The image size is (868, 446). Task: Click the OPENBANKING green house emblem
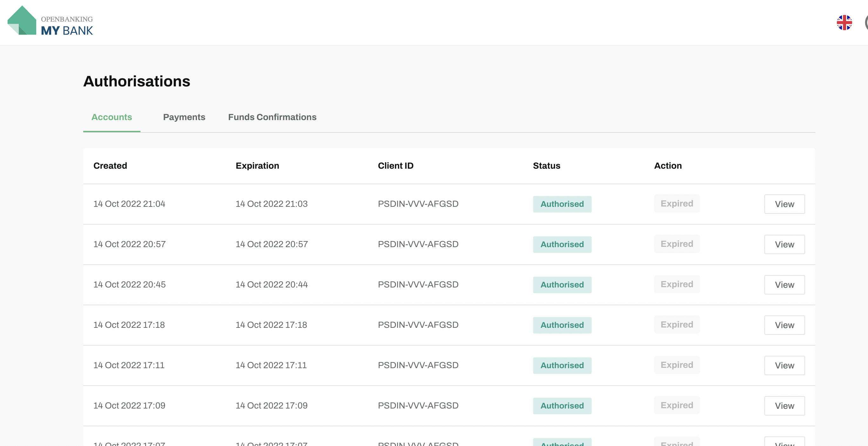click(x=22, y=20)
